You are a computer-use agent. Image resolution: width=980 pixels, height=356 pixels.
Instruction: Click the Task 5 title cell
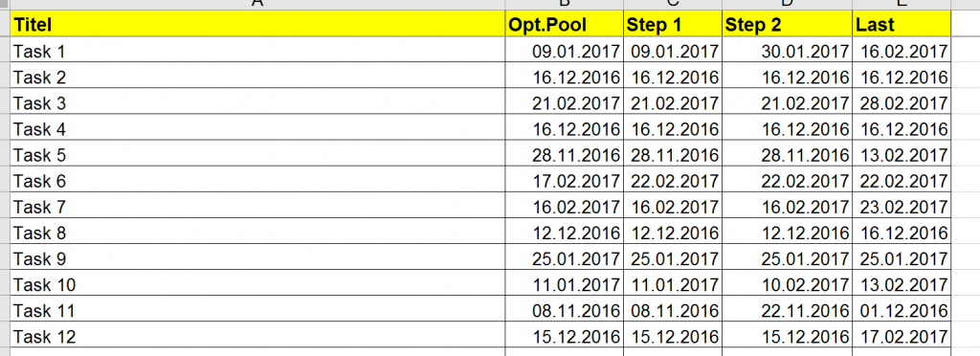[x=258, y=155]
